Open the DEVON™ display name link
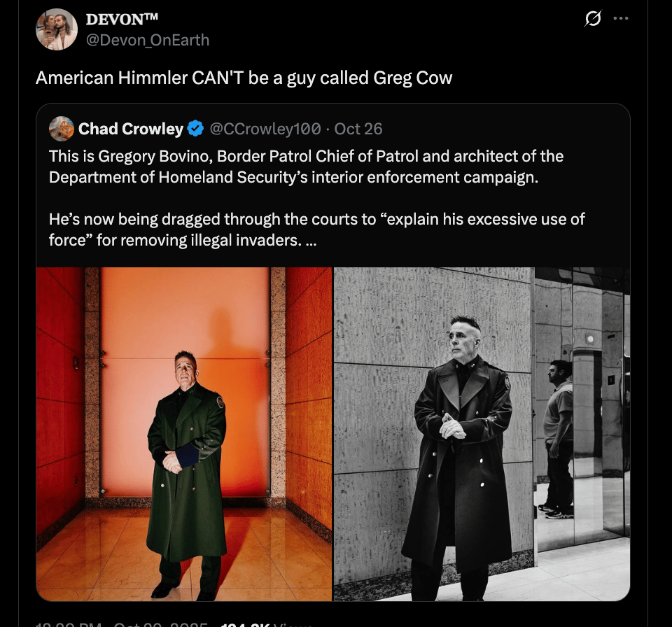The height and width of the screenshot is (627, 672). point(122,20)
